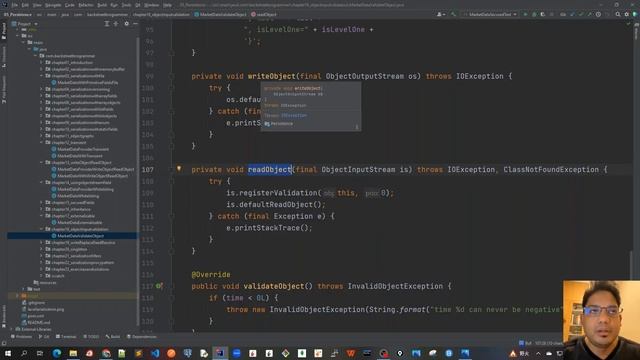Click the readObject breadcrumb in navigation bar

click(264, 14)
